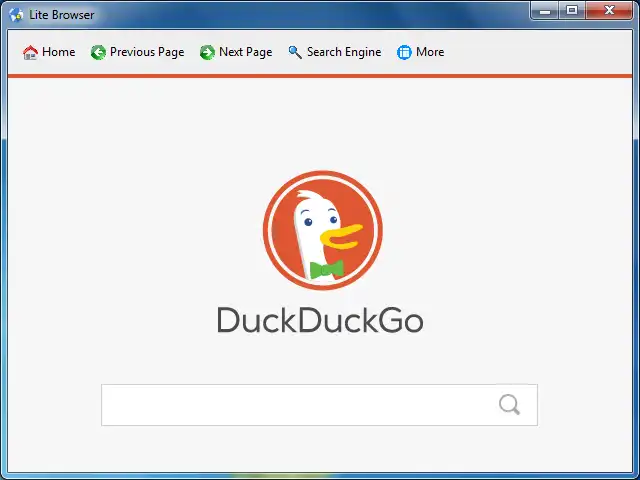The width and height of the screenshot is (640, 480).
Task: Click the green Next Page arrow icon
Action: pyautogui.click(x=207, y=52)
